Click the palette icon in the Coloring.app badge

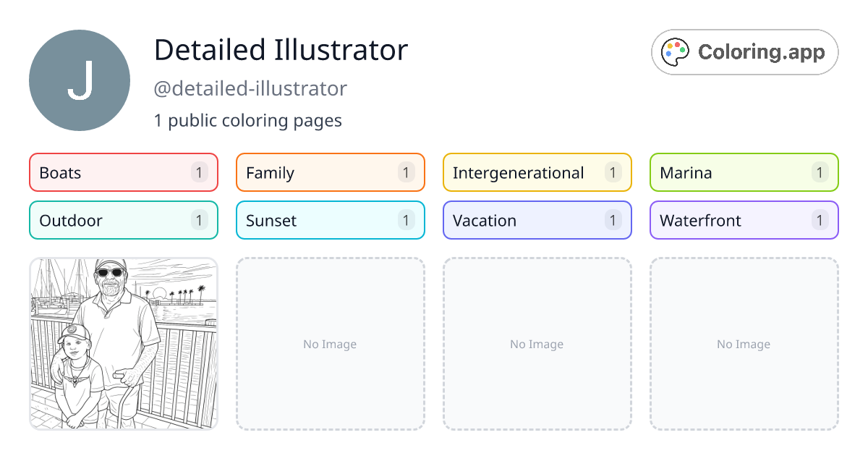pyautogui.click(x=675, y=51)
